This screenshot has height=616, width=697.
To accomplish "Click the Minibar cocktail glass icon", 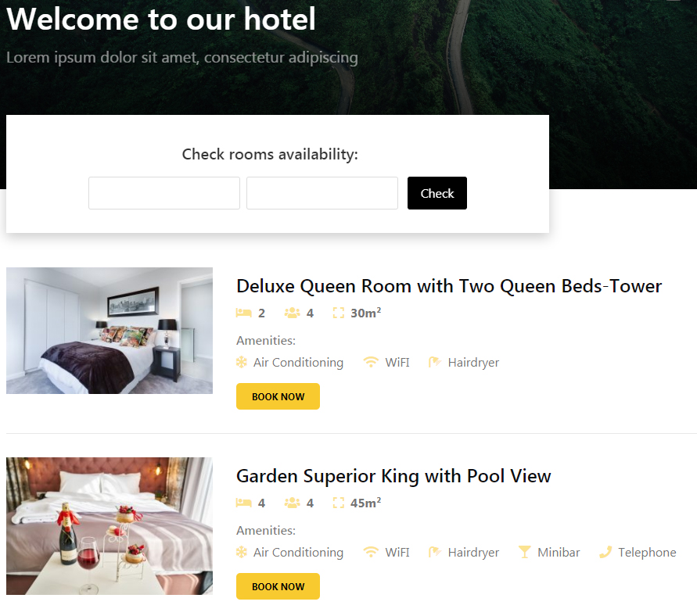I will (x=525, y=552).
